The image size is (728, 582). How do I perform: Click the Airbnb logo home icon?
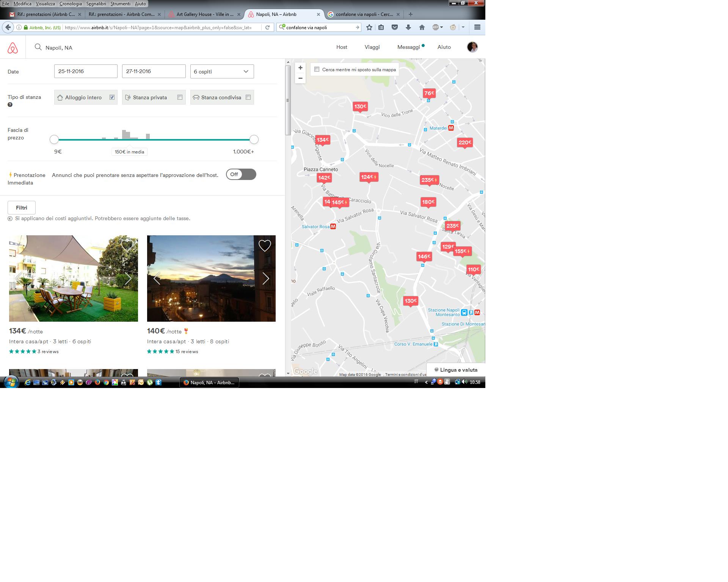tap(13, 48)
